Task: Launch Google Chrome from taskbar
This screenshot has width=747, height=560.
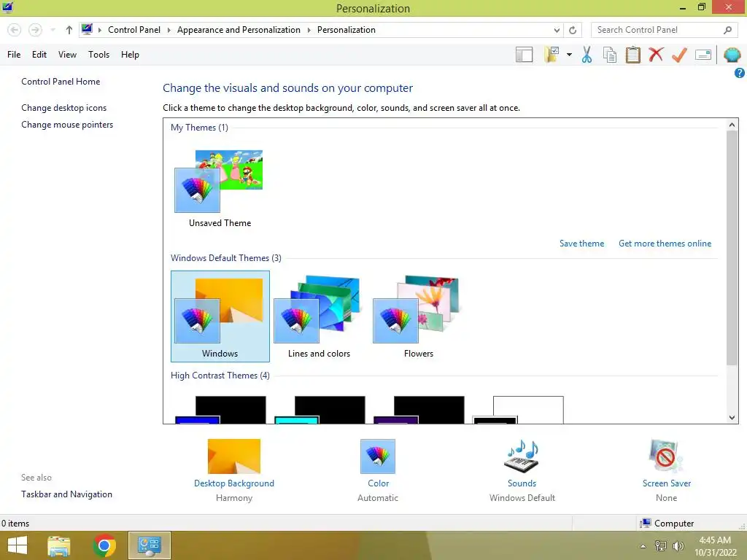Action: coord(104,545)
